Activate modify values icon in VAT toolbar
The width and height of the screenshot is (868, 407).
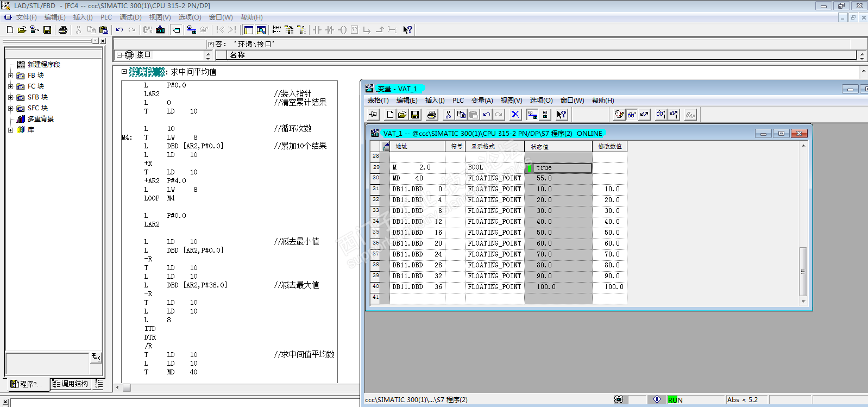[x=644, y=114]
